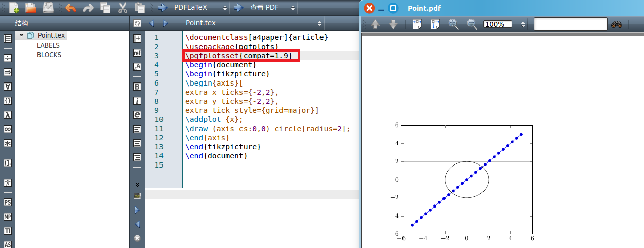644x248 pixels.
Task: Fit whole page in PDF viewer
Action: [x=435, y=24]
